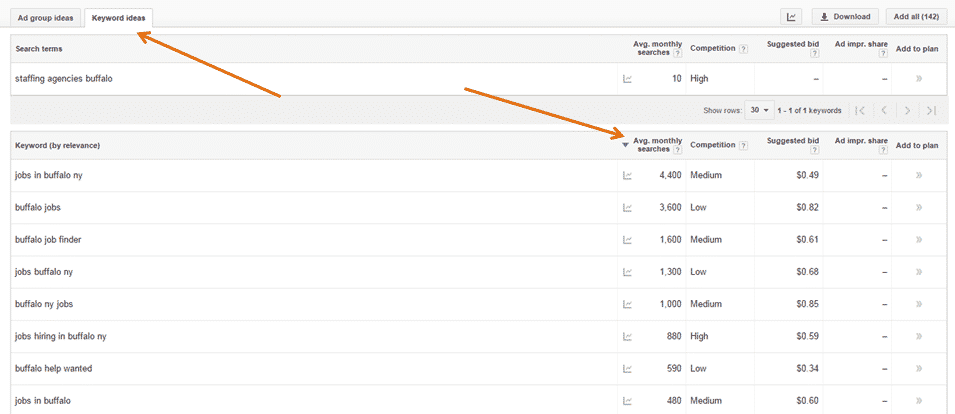Add staffing agencies buffalo to plan
The image size is (955, 414).
pyautogui.click(x=918, y=79)
